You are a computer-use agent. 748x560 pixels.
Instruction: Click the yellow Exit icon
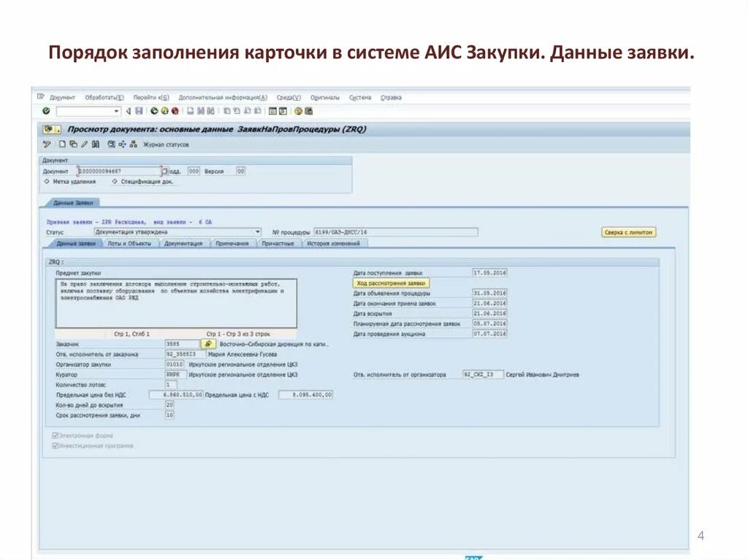[x=164, y=111]
